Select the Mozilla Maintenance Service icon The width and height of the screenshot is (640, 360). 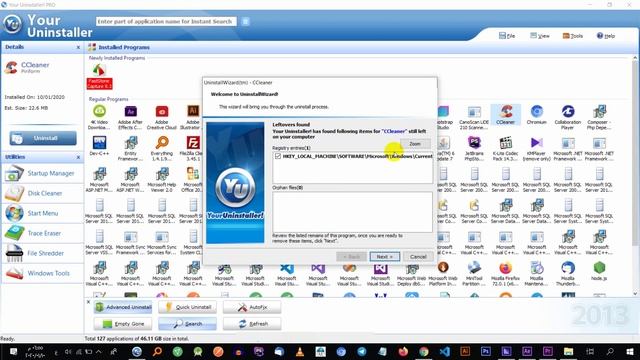(536, 273)
